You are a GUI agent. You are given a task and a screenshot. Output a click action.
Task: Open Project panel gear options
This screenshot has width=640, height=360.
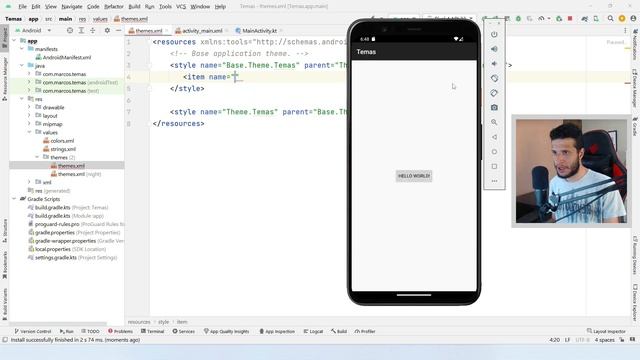pos(107,31)
